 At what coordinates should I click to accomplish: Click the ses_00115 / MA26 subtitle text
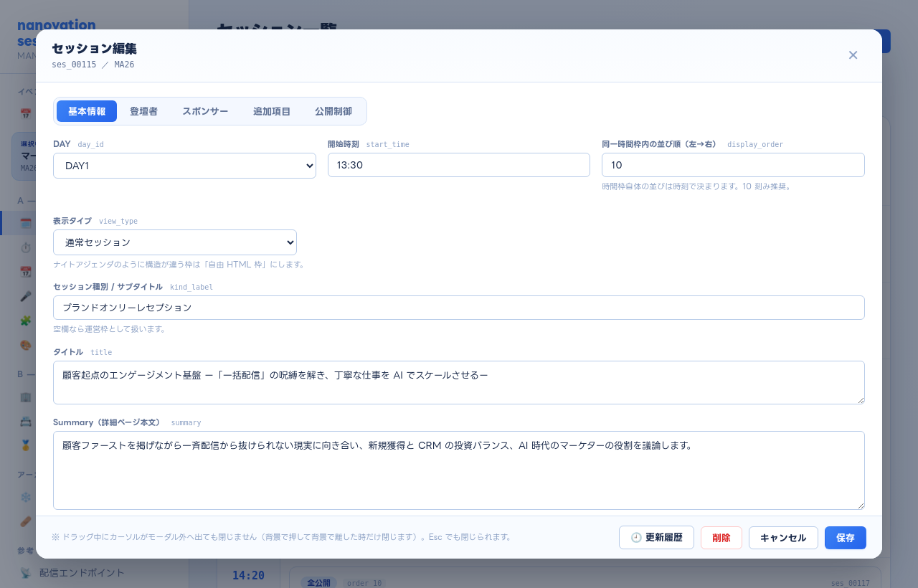(93, 64)
